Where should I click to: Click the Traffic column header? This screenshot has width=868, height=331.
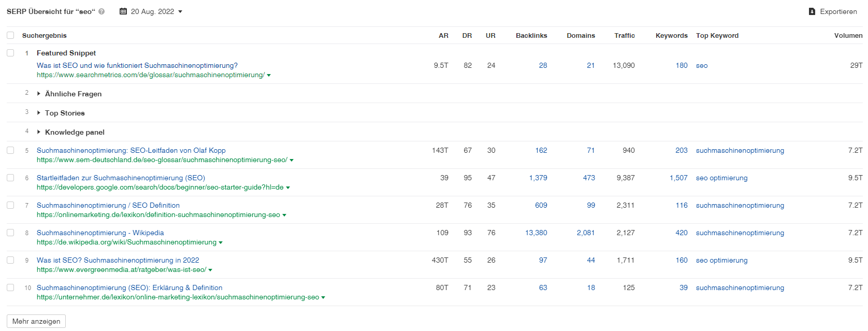(625, 35)
